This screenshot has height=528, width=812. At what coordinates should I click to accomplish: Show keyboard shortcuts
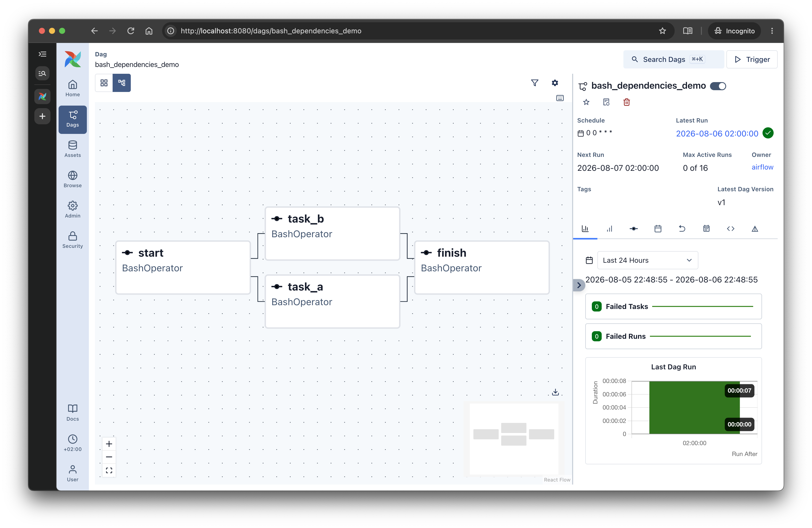click(x=560, y=98)
